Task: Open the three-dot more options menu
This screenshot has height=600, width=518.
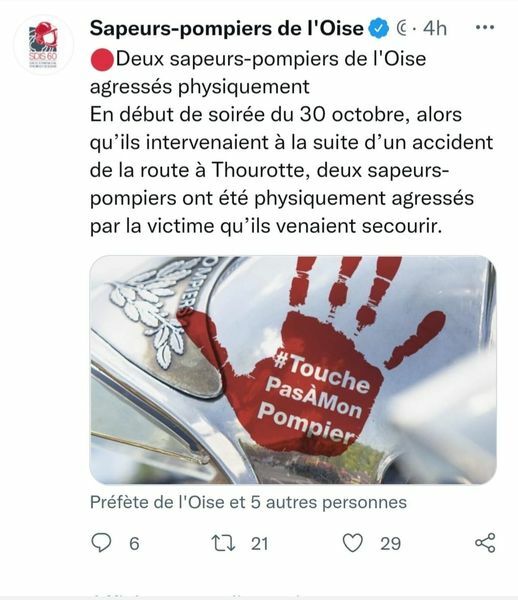Action: click(484, 28)
